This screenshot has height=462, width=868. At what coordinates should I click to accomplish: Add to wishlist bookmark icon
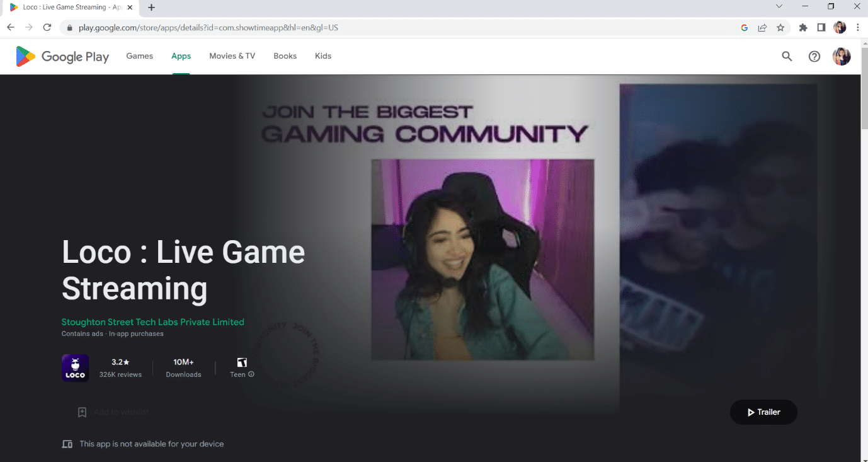click(82, 412)
